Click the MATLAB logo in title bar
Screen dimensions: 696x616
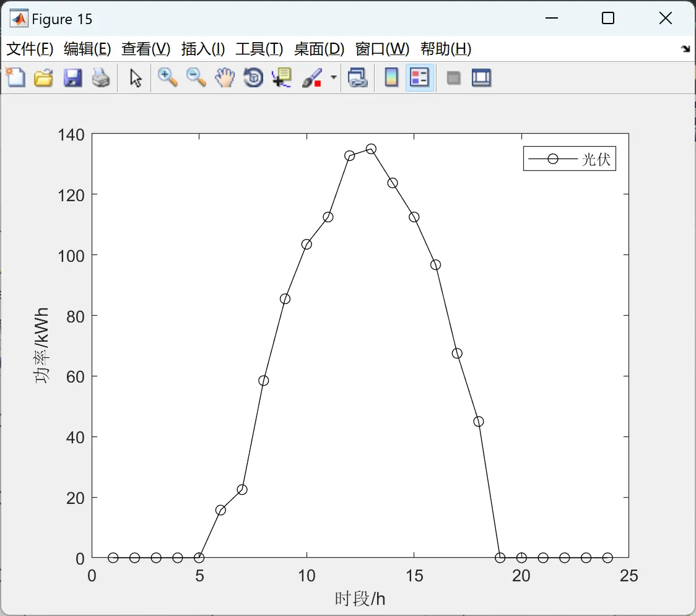tap(19, 19)
